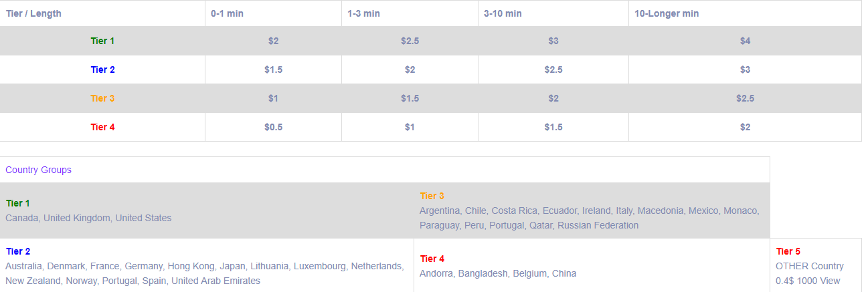Image resolution: width=868 pixels, height=292 pixels.
Task: Click the 0-1 min column header
Action: pyautogui.click(x=227, y=13)
